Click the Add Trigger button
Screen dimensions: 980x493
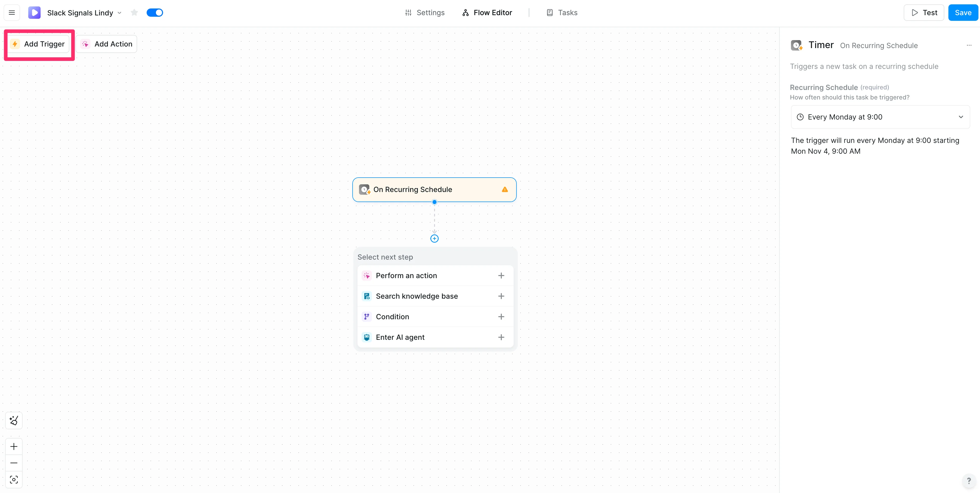[x=39, y=44]
